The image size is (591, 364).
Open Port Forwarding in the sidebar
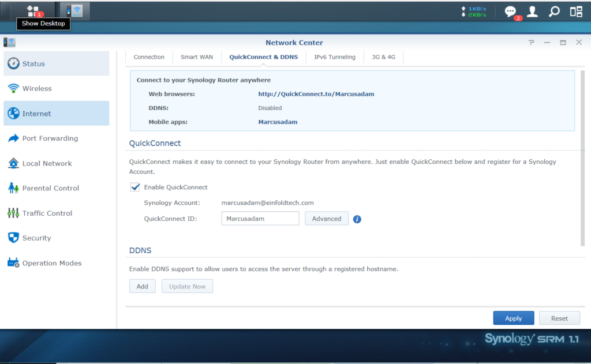click(x=57, y=138)
